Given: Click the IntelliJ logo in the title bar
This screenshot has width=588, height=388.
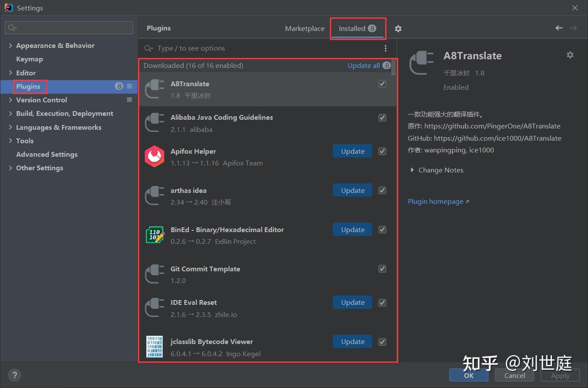Looking at the screenshot, I should [8, 7].
